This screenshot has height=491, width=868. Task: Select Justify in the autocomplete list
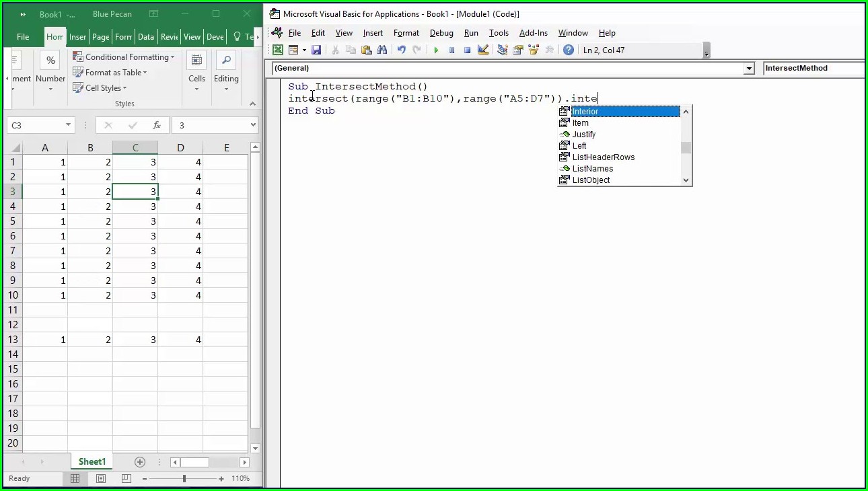coord(619,135)
